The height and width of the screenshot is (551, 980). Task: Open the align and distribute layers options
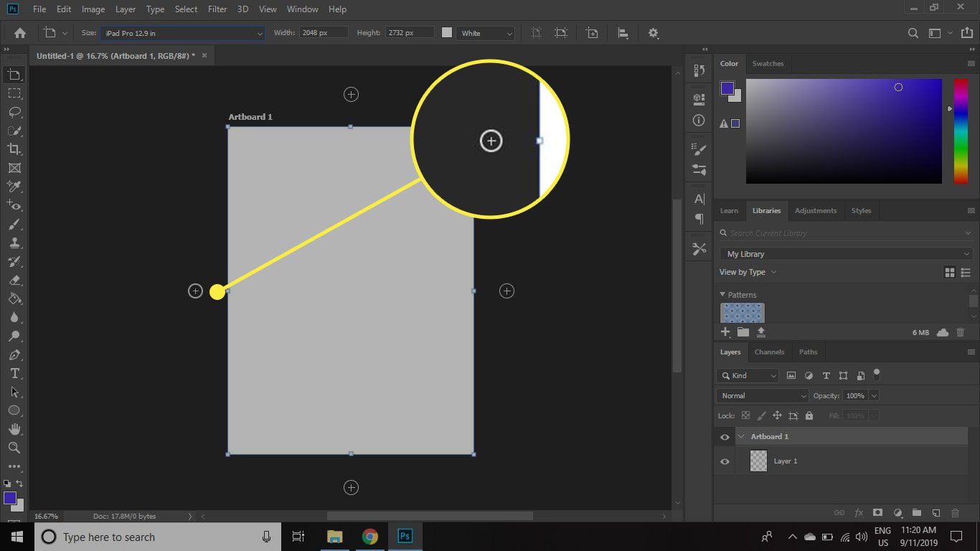[x=623, y=33]
